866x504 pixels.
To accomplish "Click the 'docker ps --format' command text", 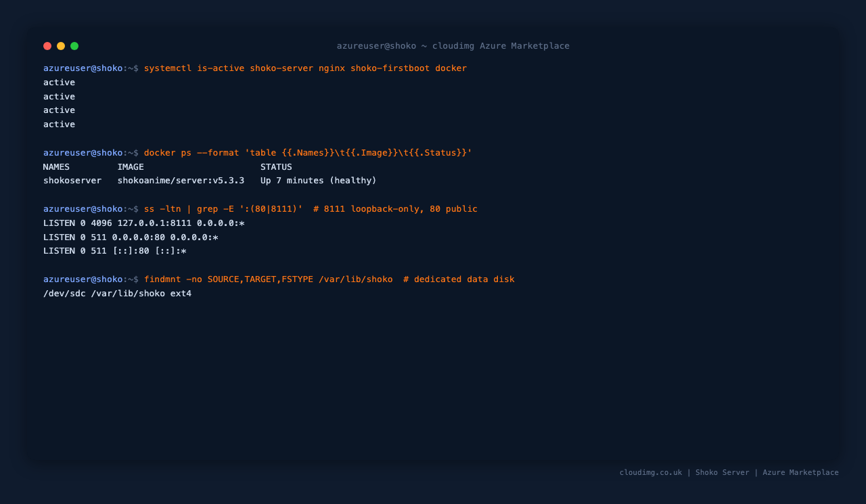I will (x=308, y=153).
